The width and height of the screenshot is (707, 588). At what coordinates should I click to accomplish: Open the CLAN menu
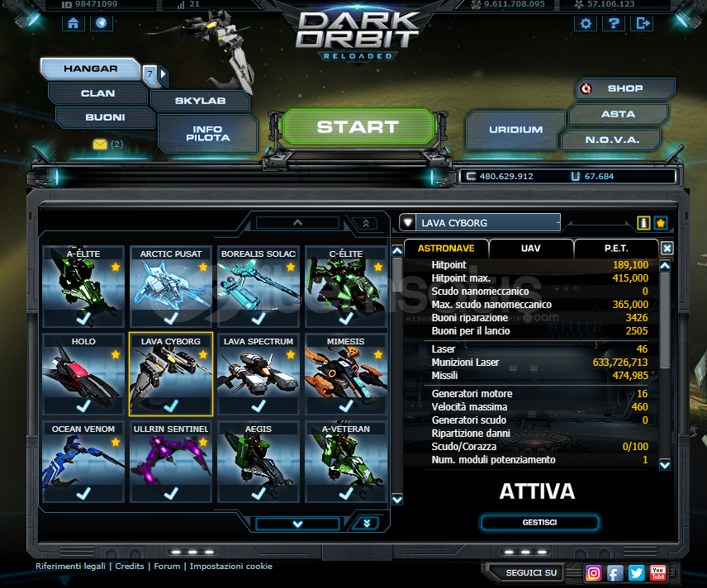click(97, 93)
